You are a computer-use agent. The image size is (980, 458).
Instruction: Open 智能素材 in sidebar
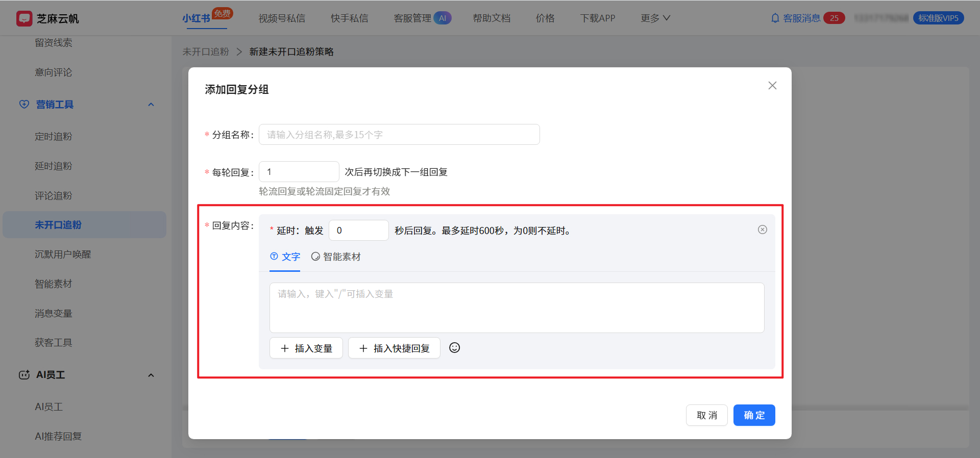point(54,284)
